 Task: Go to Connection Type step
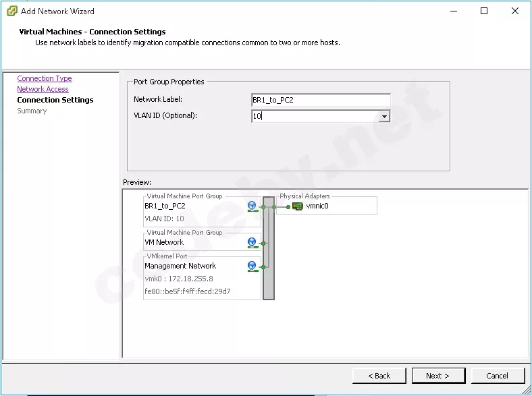(x=45, y=78)
